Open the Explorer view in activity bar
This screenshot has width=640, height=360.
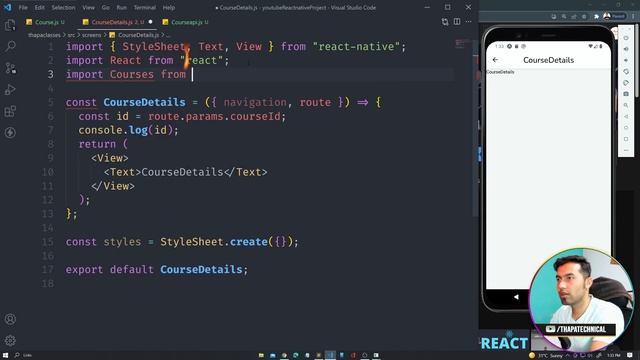10,25
